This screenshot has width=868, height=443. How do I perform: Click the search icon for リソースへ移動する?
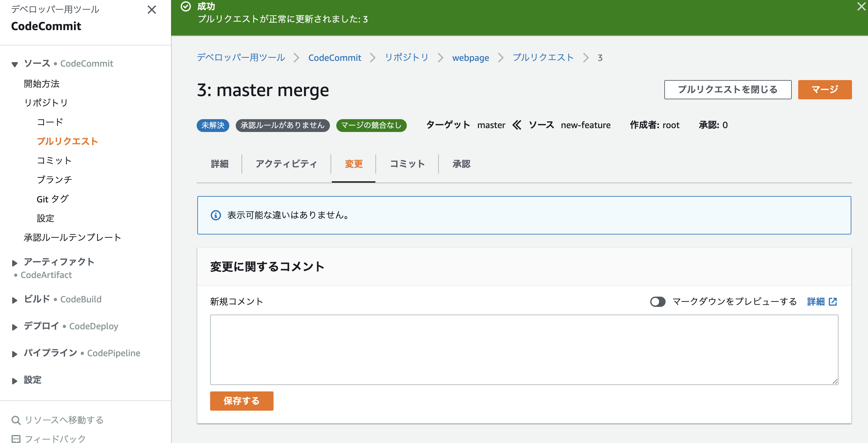pyautogui.click(x=16, y=420)
